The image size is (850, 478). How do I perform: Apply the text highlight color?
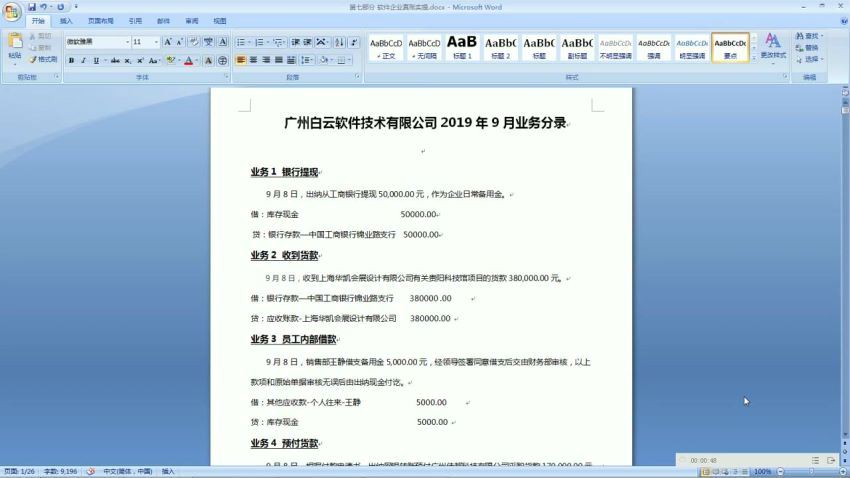pos(171,61)
